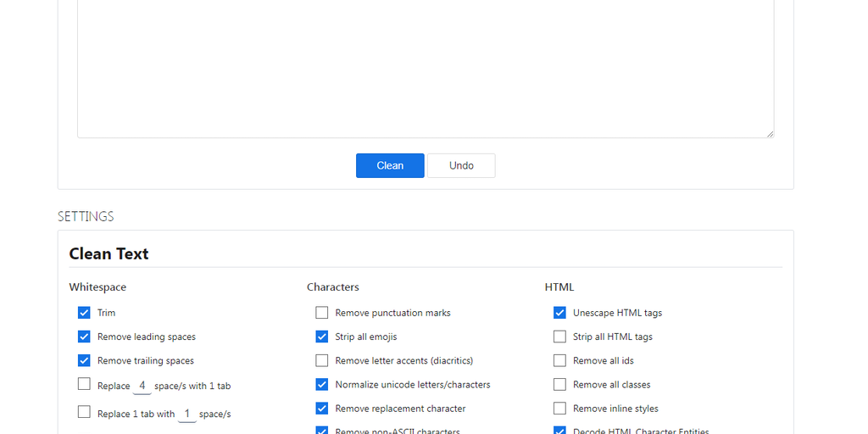
Task: Check Remove all ids
Action: click(x=559, y=360)
